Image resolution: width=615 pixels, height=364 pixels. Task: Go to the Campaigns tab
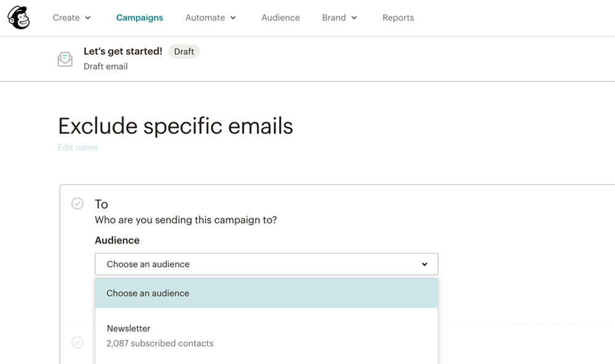[x=140, y=18]
